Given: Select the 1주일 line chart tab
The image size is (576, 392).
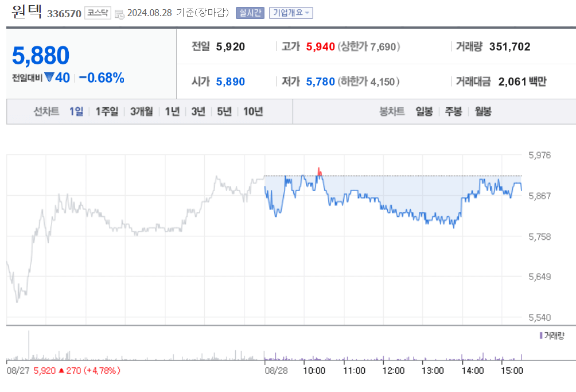Looking at the screenshot, I should click(107, 111).
